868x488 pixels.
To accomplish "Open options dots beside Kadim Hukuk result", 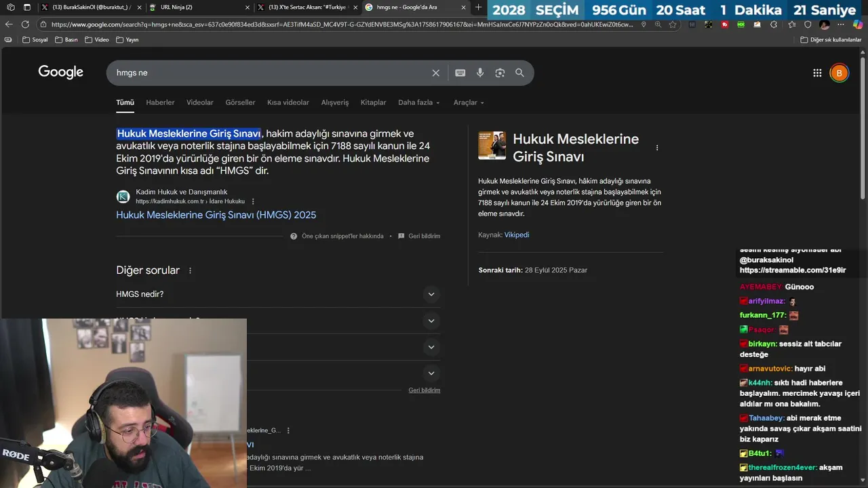I will point(253,201).
